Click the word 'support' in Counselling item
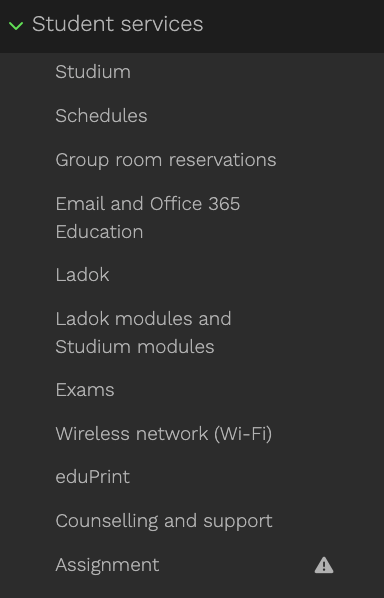384x598 pixels. point(238,522)
